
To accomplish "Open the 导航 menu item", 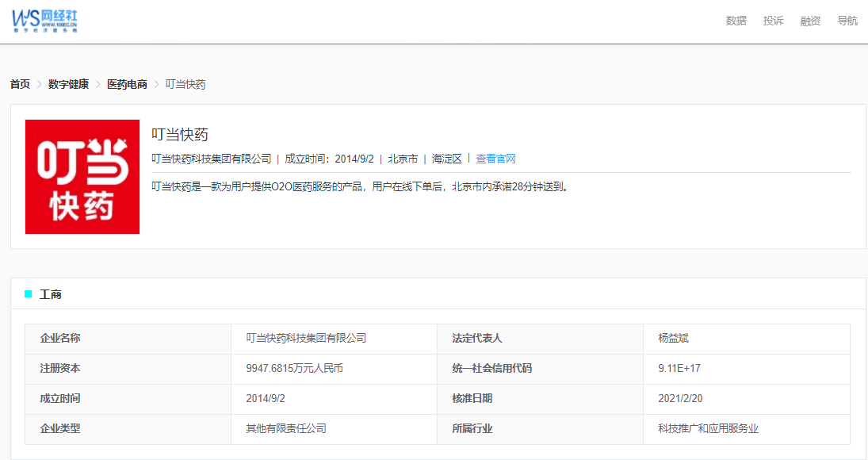I will pos(847,21).
